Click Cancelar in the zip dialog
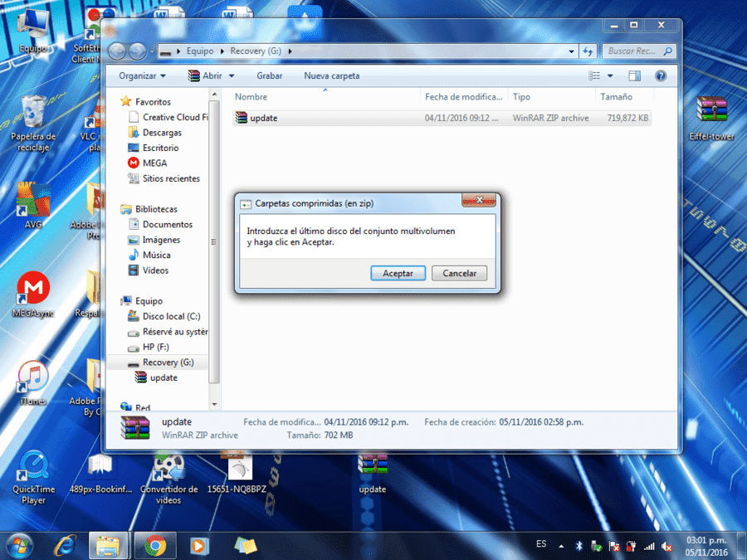 [x=459, y=273]
